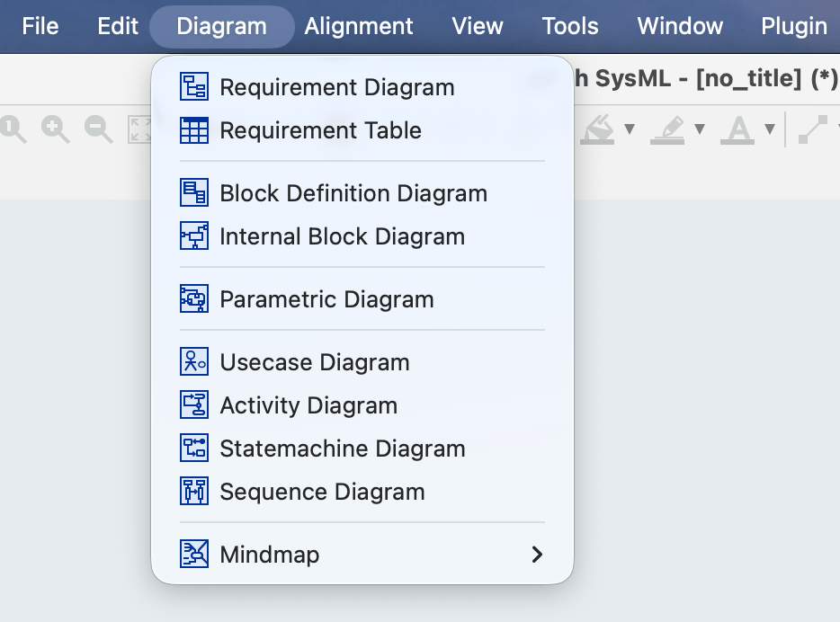
Task: Select the Zoom In magnifier tool
Action: point(53,125)
